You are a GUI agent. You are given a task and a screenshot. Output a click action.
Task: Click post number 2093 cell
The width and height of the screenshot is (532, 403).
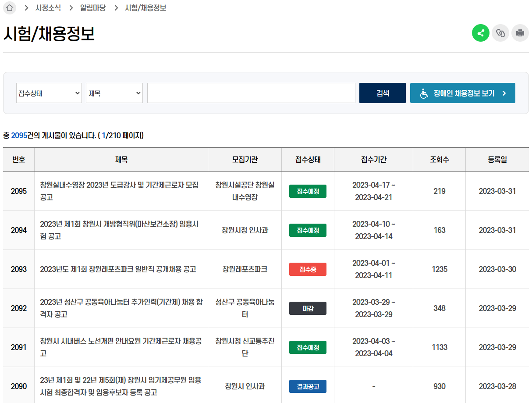coord(19,269)
